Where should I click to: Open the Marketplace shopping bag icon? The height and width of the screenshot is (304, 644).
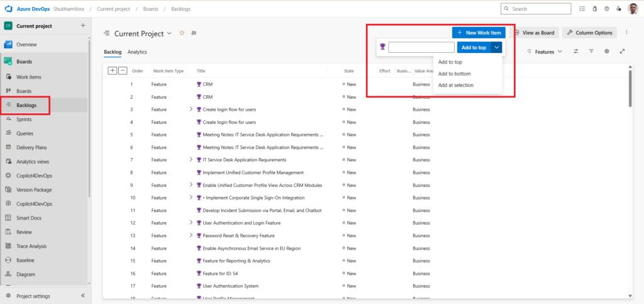pos(594,9)
